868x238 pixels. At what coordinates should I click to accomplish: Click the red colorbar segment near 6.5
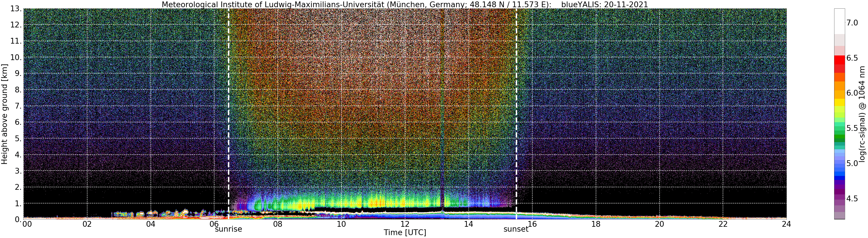839,60
